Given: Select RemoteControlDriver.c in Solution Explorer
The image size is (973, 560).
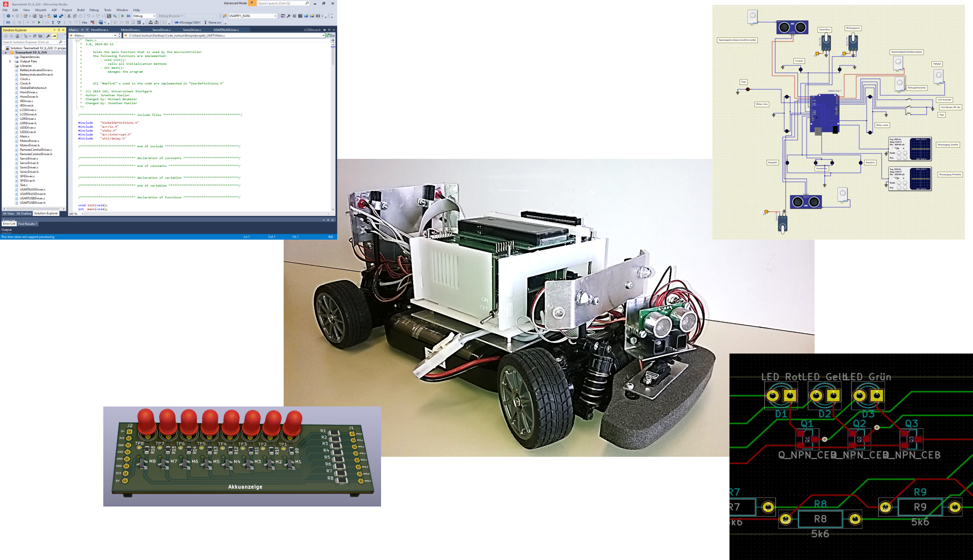Looking at the screenshot, I should pos(35,150).
